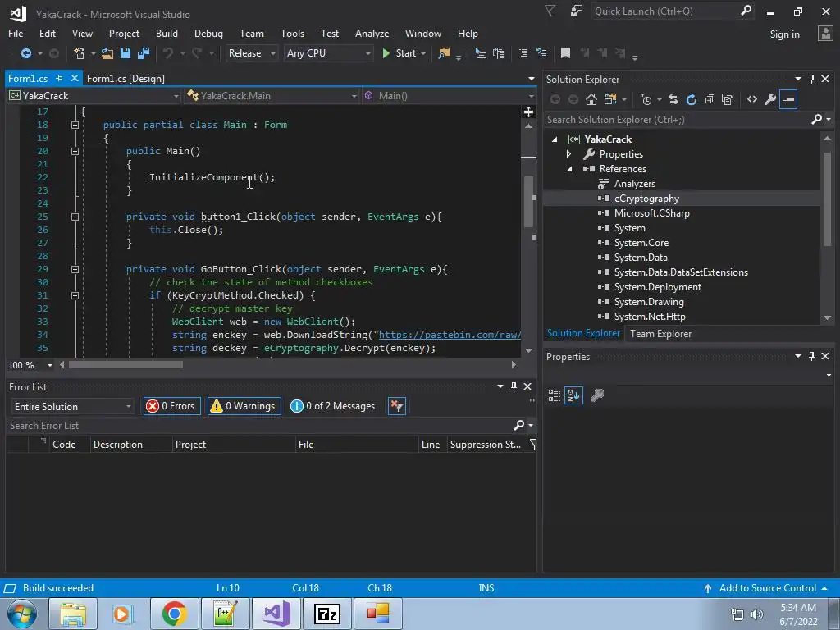The height and width of the screenshot is (630, 840).
Task: Save the current file with Save icon
Action: (126, 53)
